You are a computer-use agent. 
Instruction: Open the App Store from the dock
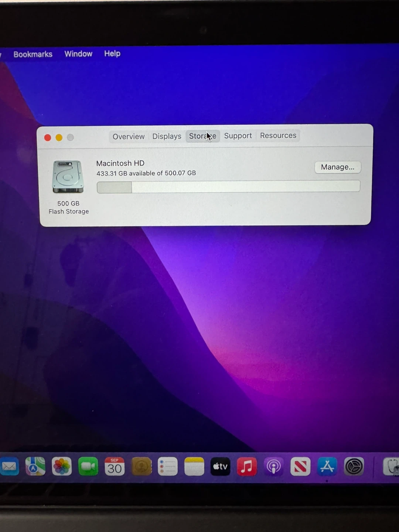pos(327,467)
